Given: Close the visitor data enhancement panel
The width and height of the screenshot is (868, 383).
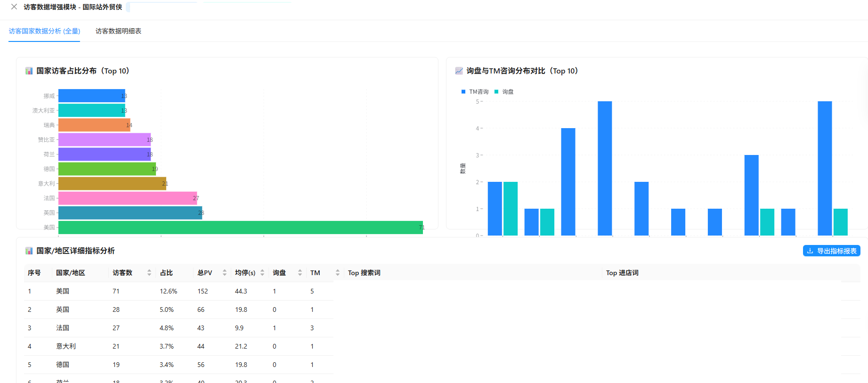Looking at the screenshot, I should pyautogui.click(x=14, y=7).
